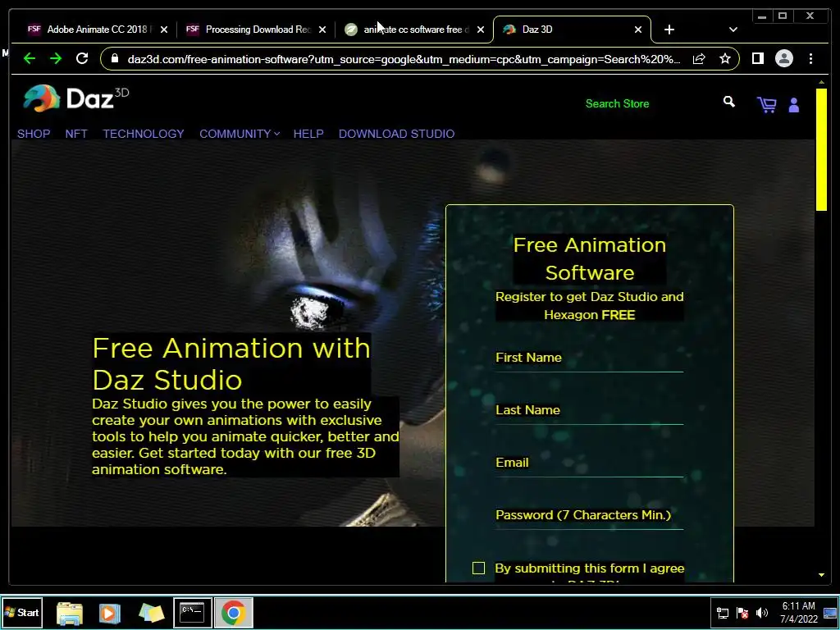Focus the Password field
840x630 pixels.
tap(589, 516)
